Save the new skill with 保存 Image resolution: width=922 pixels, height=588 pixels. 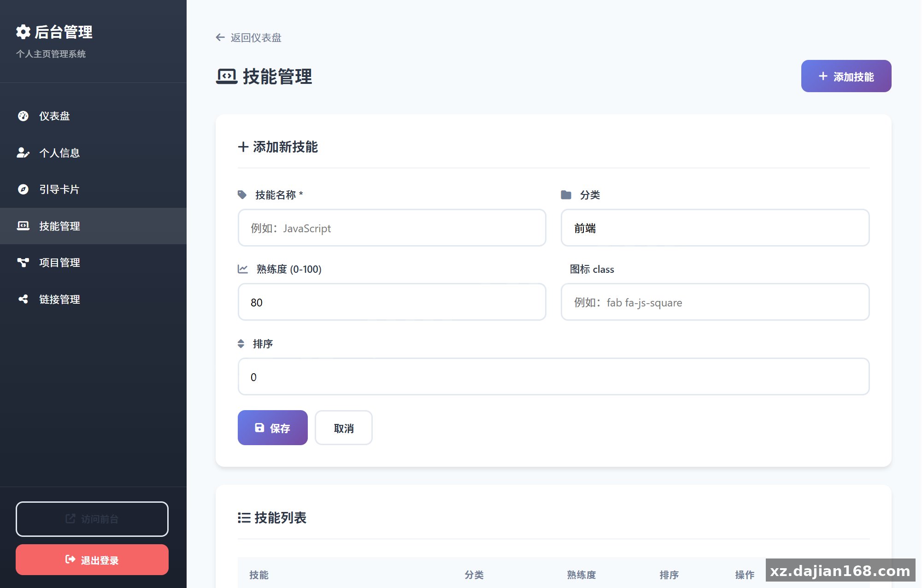click(x=273, y=428)
